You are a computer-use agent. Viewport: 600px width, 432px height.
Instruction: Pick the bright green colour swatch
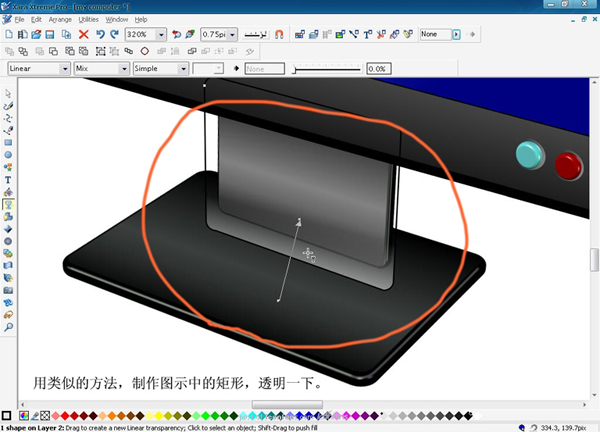(x=205, y=416)
